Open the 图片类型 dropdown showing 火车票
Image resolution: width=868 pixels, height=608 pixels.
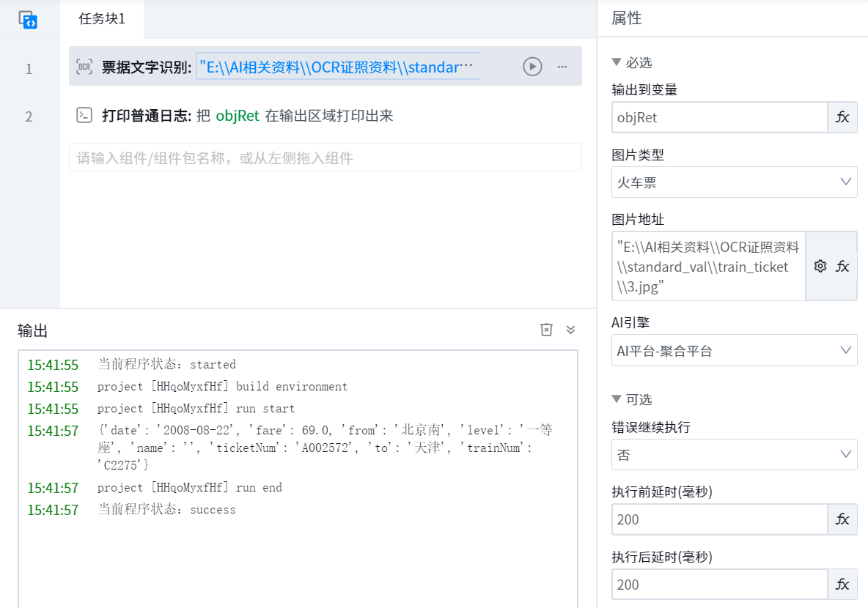click(x=734, y=182)
